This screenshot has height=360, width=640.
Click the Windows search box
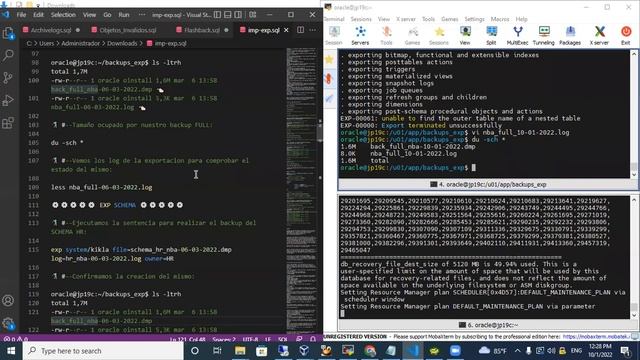pyautogui.click(x=103, y=351)
